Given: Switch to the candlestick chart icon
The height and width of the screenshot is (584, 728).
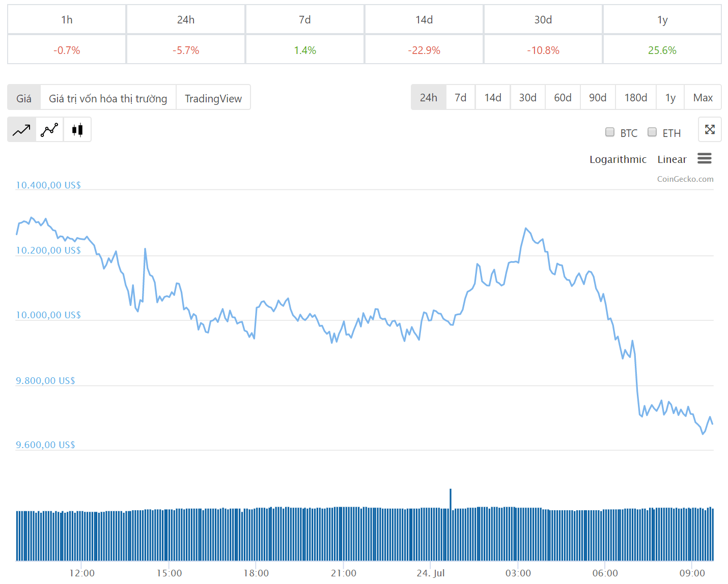Looking at the screenshot, I should click(77, 130).
